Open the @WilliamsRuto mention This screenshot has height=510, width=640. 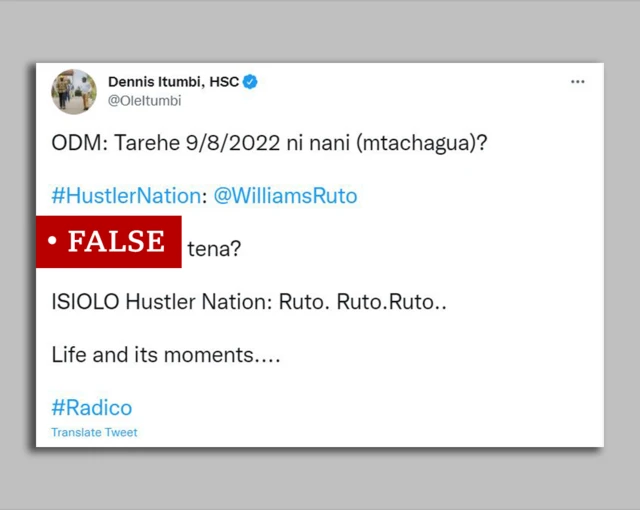coord(285,196)
